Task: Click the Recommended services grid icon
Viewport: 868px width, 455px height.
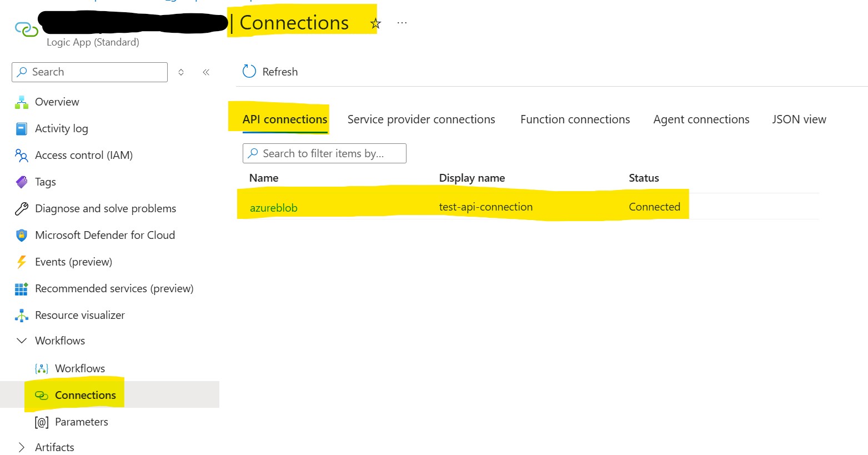Action: pos(21,289)
